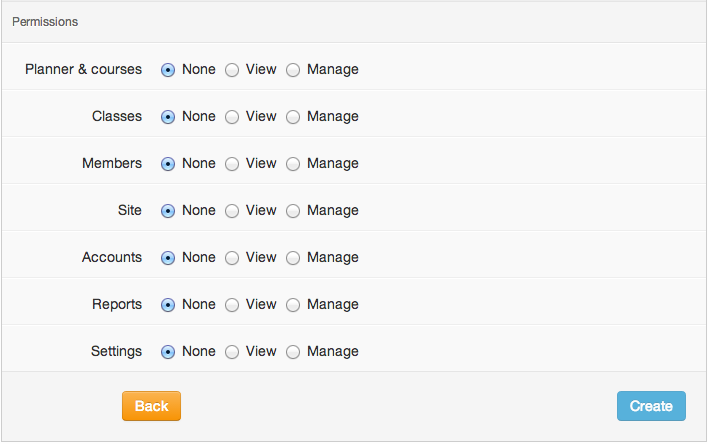Viewport: 708px width, 444px height.
Task: Set Planner & courses permission to View
Action: click(232, 70)
